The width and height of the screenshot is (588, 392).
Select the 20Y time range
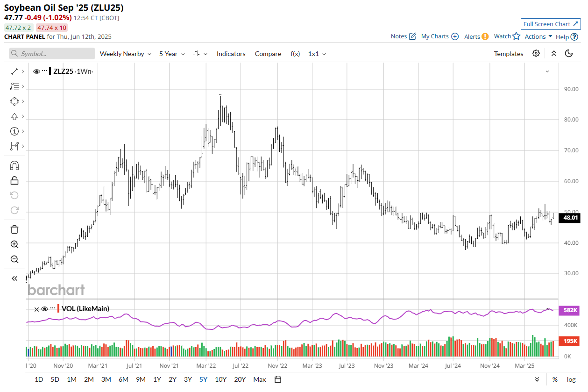(240, 379)
